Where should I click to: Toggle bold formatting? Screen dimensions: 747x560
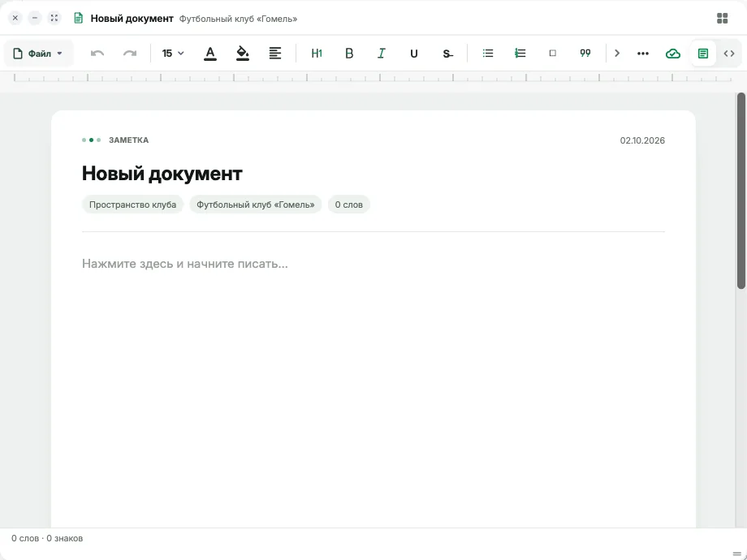point(349,54)
